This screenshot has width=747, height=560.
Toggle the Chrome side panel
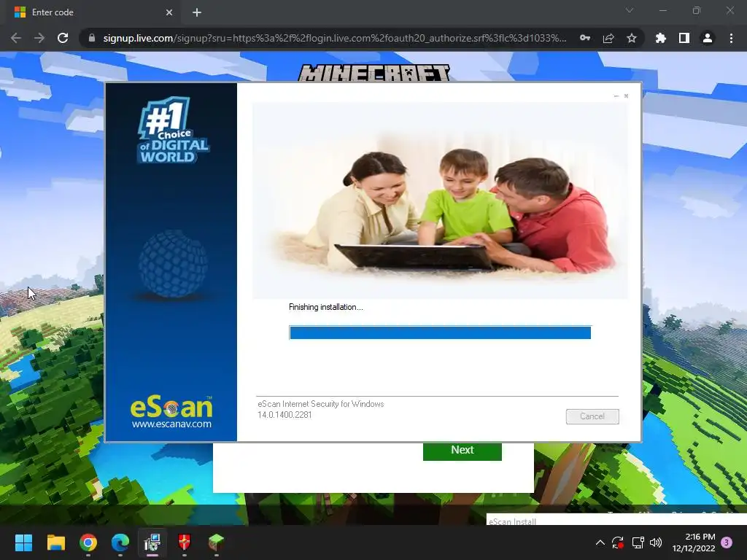684,38
